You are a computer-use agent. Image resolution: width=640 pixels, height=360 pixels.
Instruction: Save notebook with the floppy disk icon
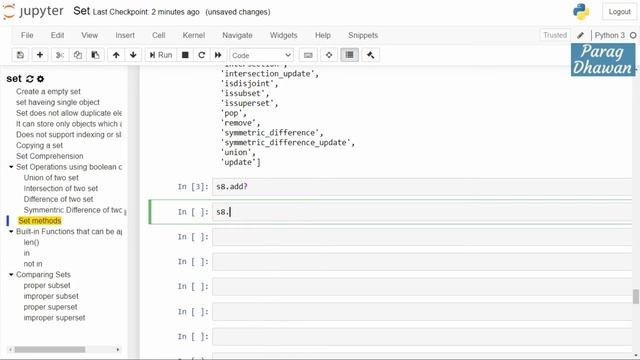point(20,55)
